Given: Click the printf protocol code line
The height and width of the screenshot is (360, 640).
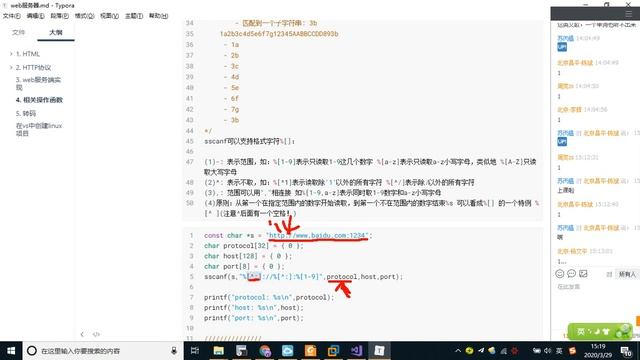Looking at the screenshot, I should point(269,297).
